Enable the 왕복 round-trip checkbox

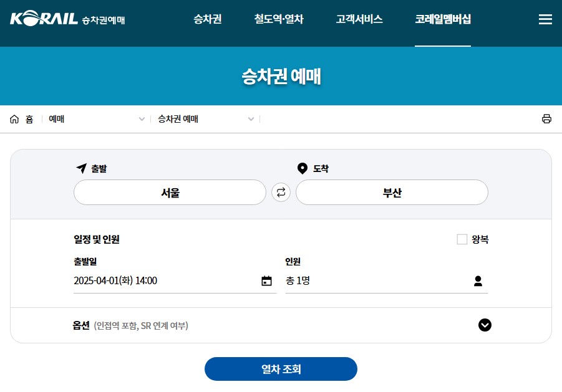tap(462, 238)
